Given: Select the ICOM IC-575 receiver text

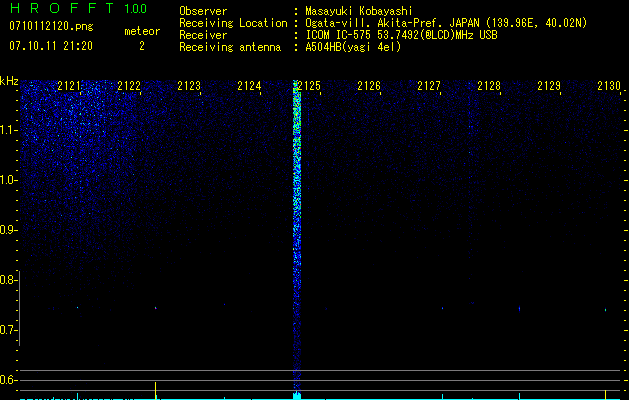Looking at the screenshot, I should click(x=401, y=35).
